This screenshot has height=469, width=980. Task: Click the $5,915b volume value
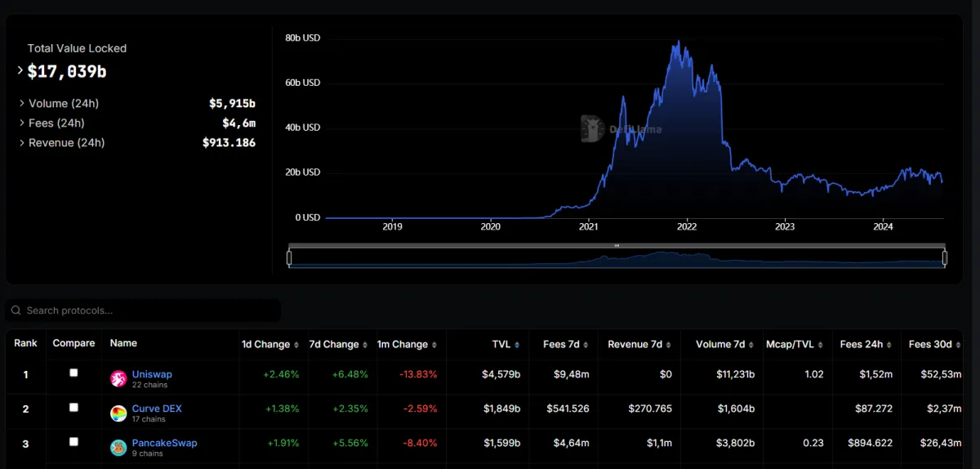pyautogui.click(x=232, y=104)
